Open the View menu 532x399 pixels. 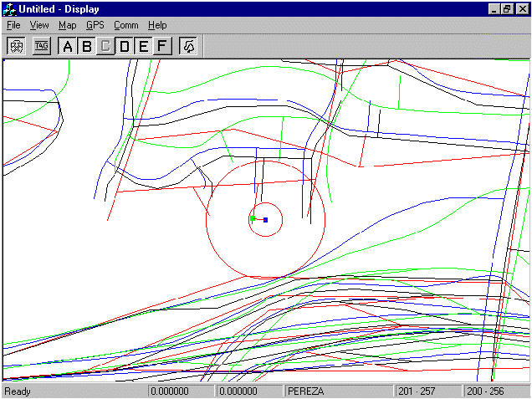pyautogui.click(x=39, y=25)
